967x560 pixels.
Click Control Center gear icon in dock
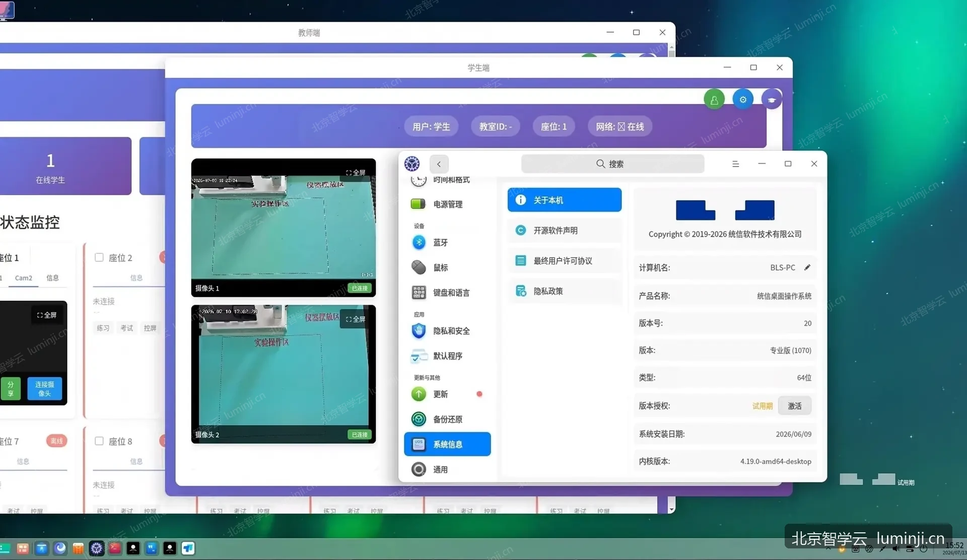[97, 548]
